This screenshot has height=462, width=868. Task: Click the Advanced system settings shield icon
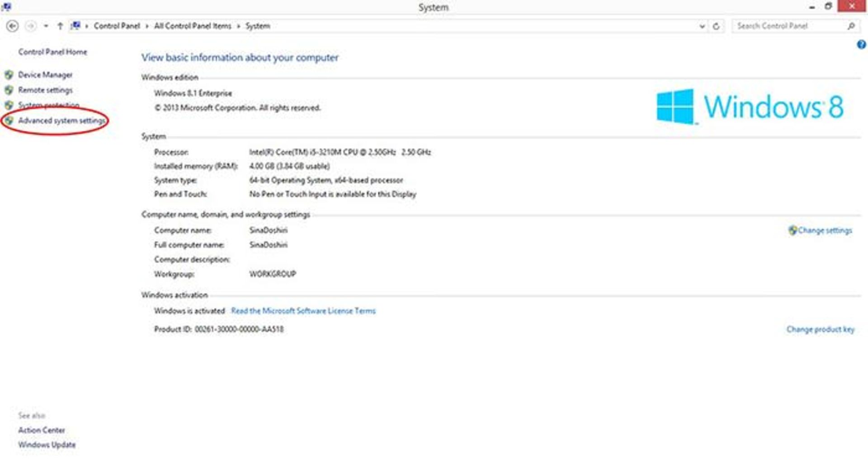point(9,121)
